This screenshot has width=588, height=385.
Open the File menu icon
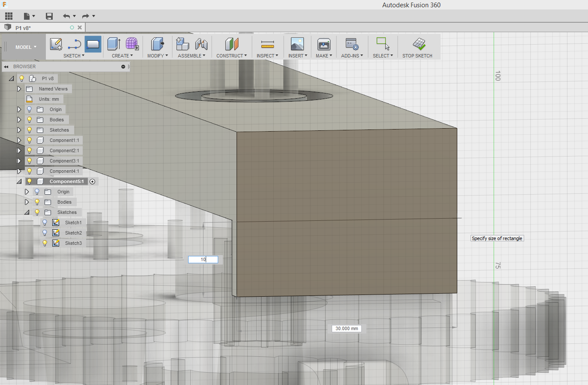(29, 16)
